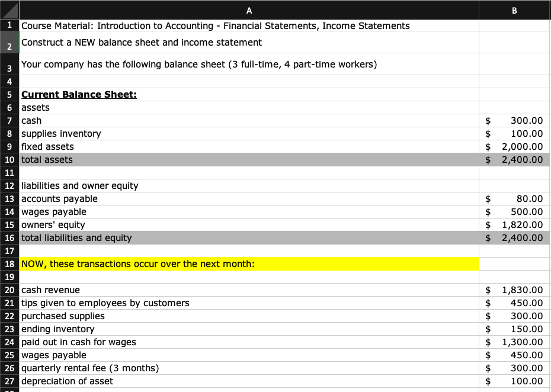Image resolution: width=551 pixels, height=392 pixels.
Task: Select row 10 header
Action: pyautogui.click(x=9, y=160)
